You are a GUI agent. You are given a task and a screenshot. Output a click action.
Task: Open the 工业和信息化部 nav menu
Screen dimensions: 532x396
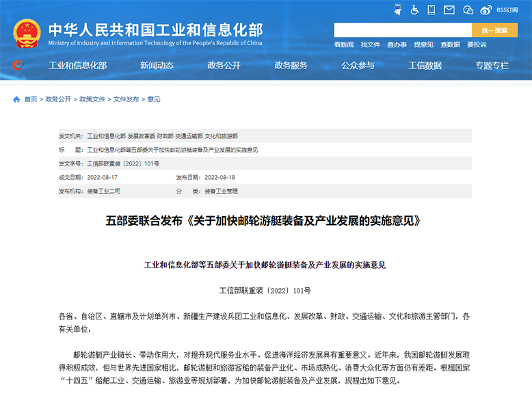click(x=78, y=65)
